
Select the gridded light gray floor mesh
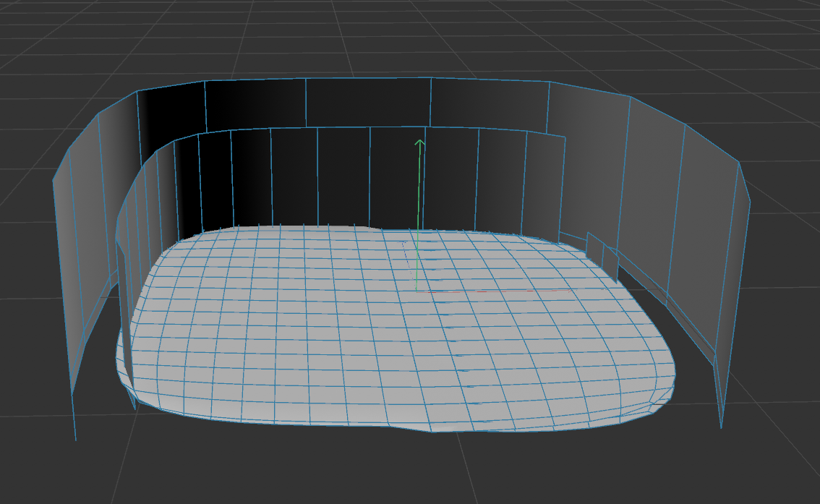[x=395, y=328]
